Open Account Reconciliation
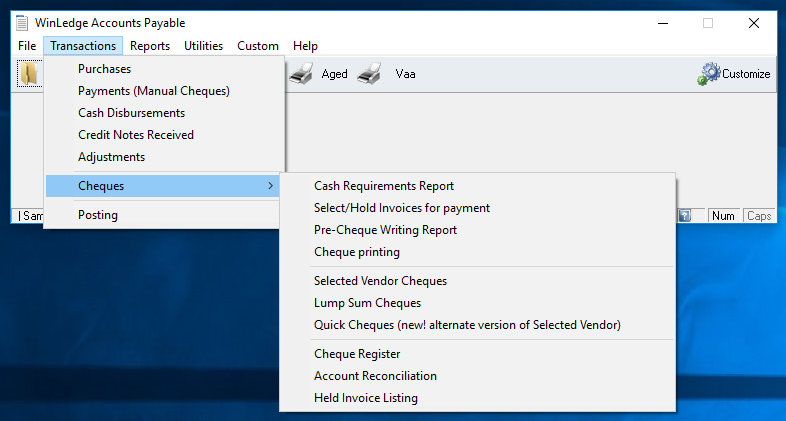 point(376,376)
